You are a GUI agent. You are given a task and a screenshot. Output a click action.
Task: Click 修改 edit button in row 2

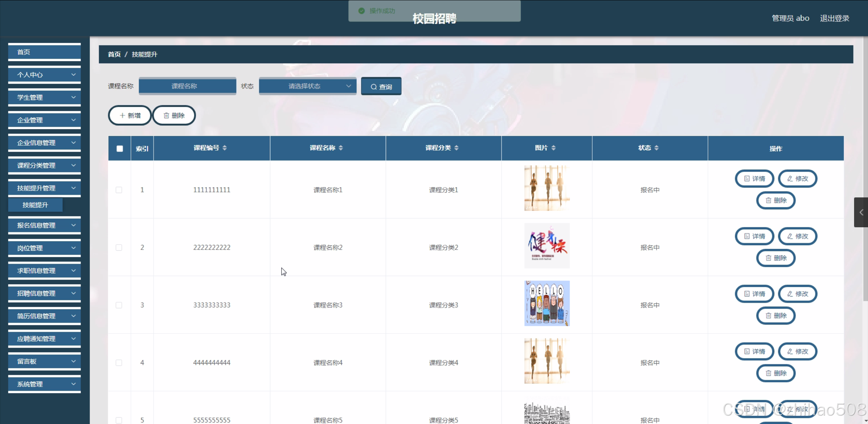797,236
